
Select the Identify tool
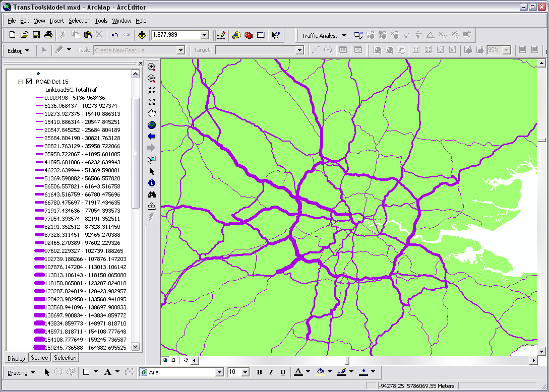(152, 183)
